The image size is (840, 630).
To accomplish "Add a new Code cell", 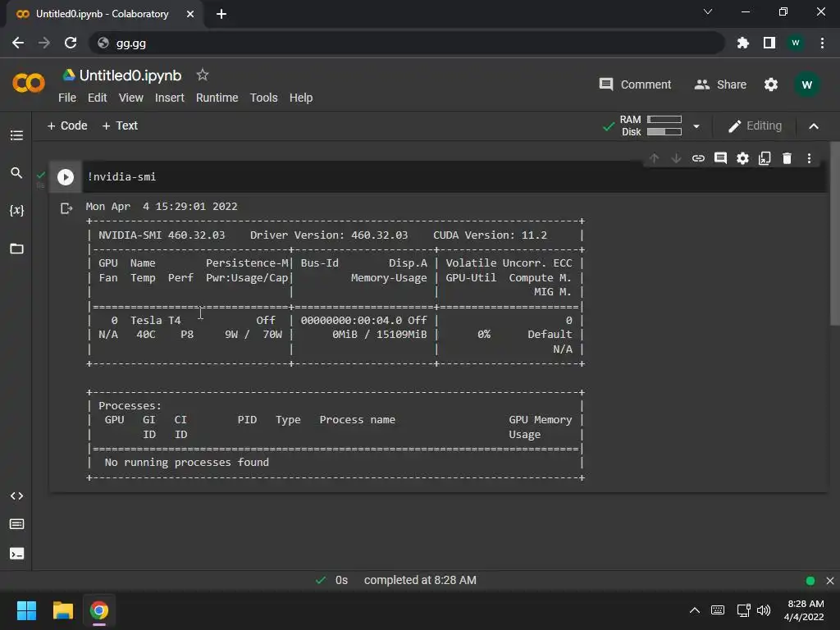I will coord(67,126).
